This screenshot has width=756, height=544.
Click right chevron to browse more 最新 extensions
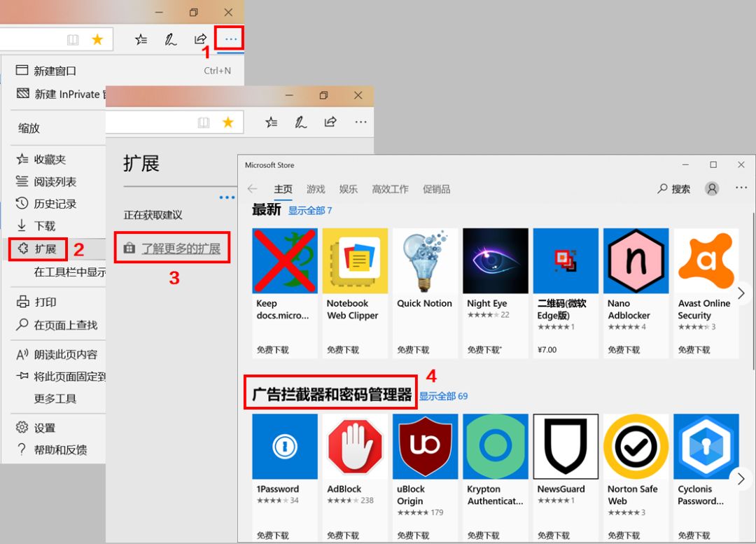[x=741, y=293]
